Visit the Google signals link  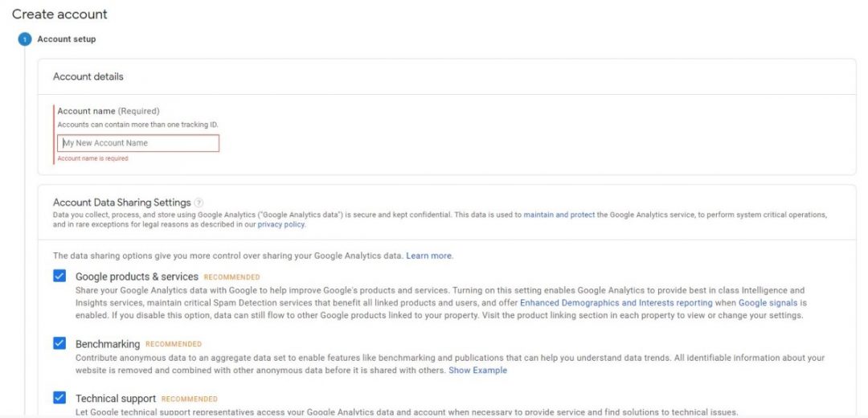pos(768,303)
